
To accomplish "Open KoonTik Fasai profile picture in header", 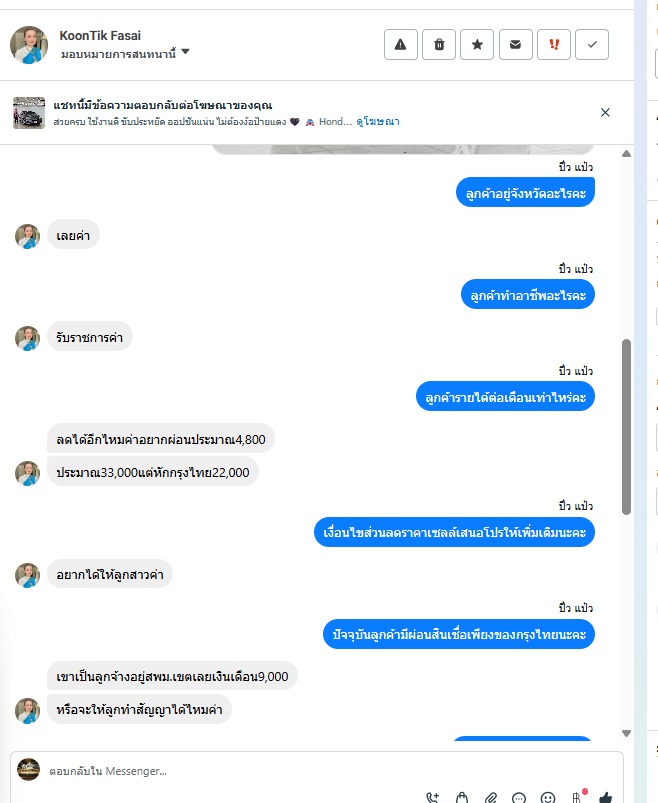I will coord(29,45).
